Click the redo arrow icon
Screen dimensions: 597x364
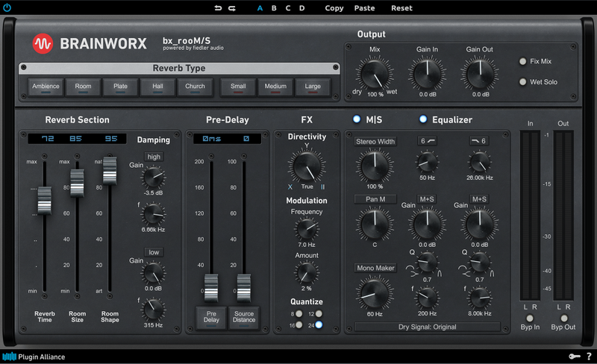pos(232,8)
